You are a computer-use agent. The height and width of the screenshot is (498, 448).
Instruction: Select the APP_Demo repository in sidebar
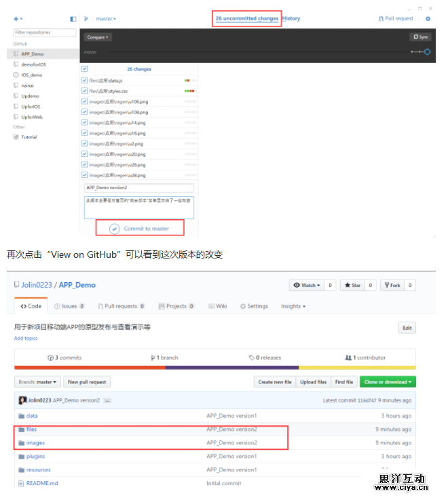coord(43,54)
